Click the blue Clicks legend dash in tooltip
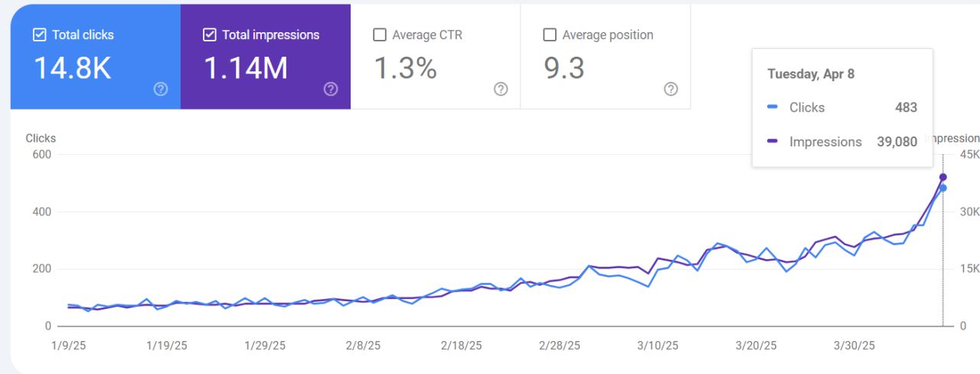The height and width of the screenshot is (374, 980). click(773, 108)
